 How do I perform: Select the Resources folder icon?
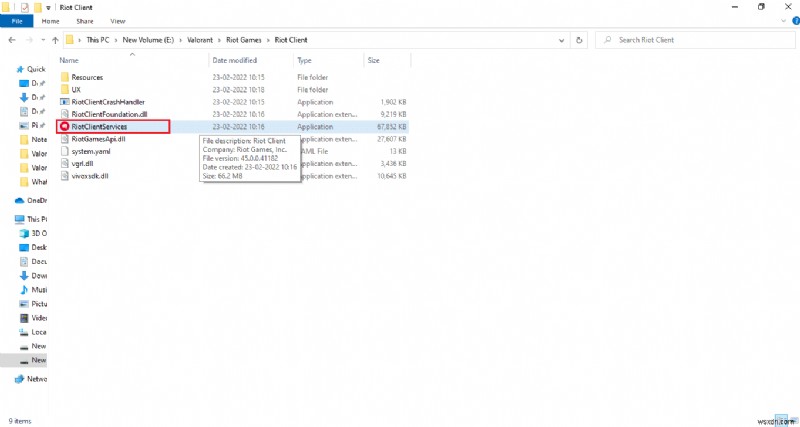64,78
